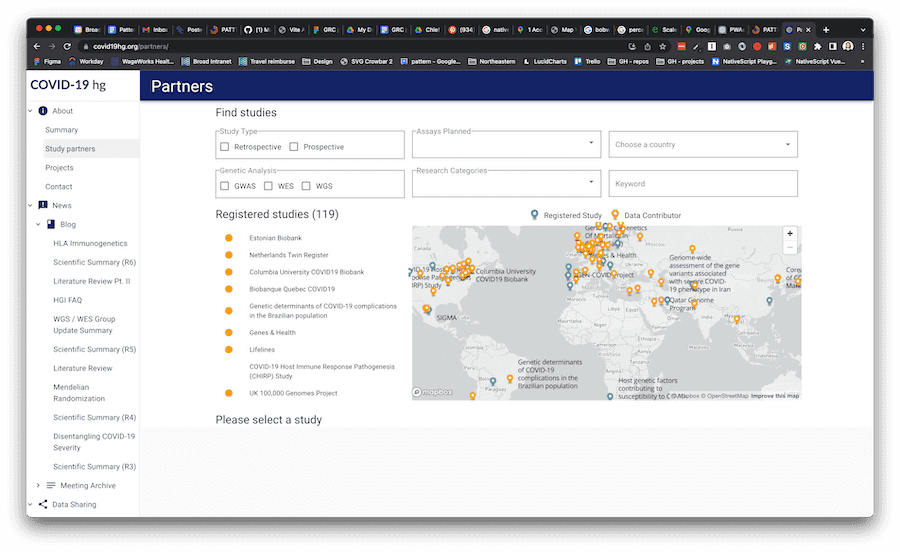Open the Figma bookmark
This screenshot has height=552, width=900.
point(48,61)
